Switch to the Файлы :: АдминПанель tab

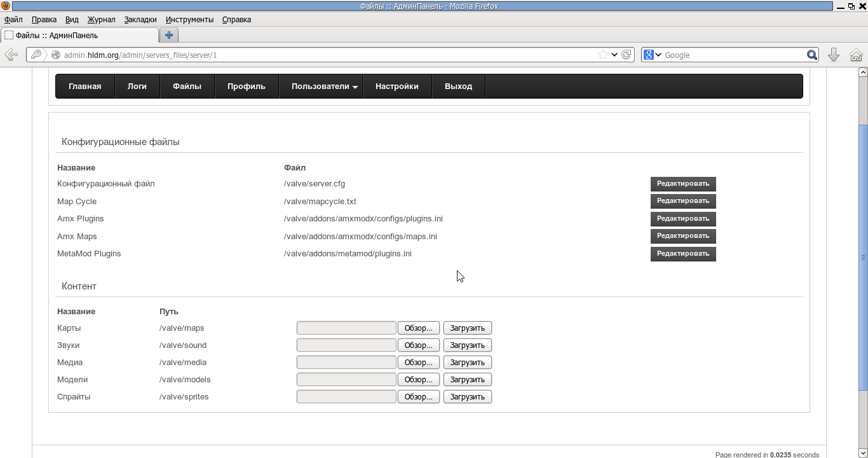79,36
